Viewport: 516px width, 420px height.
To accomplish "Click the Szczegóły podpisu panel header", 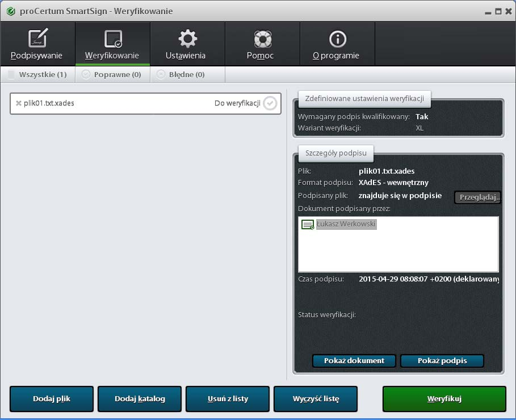I will (x=336, y=153).
